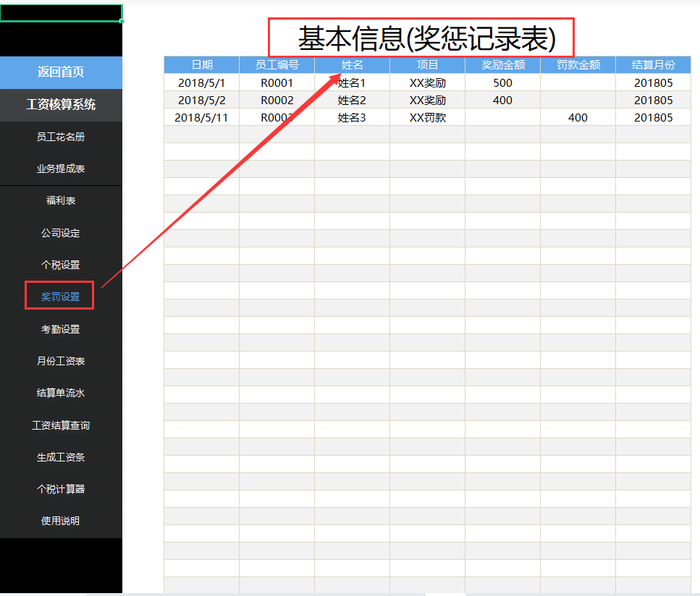Select 员工花名册 in the sidebar menu
Image resolution: width=700 pixels, height=596 pixels.
point(61,137)
